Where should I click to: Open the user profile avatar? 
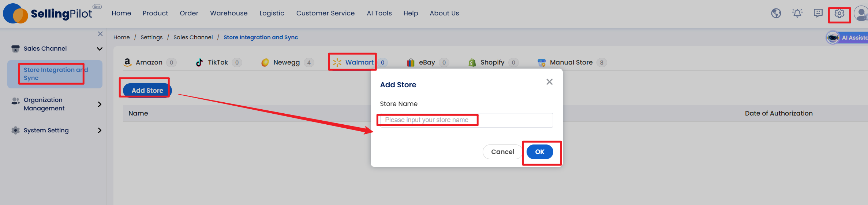[x=861, y=14]
